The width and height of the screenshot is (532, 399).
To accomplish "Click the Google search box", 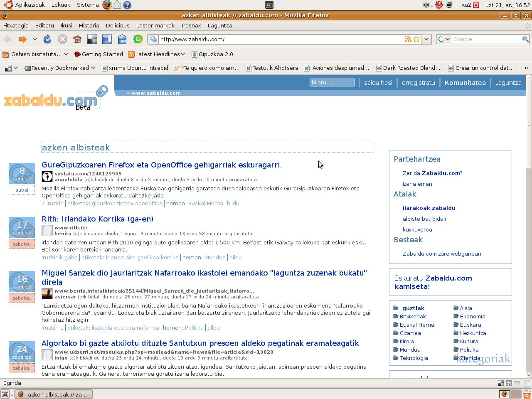I will [x=486, y=39].
